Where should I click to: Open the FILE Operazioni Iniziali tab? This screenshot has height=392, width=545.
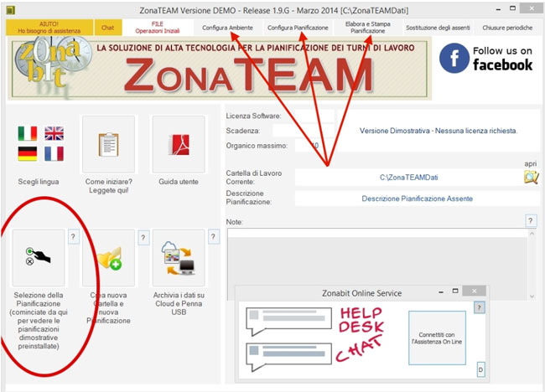[158, 28]
